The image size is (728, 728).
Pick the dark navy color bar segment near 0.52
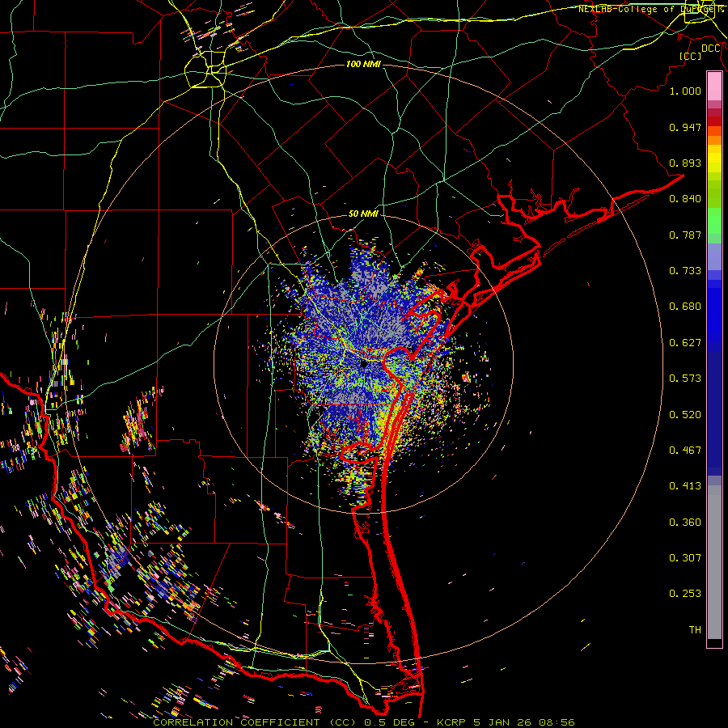[714, 413]
